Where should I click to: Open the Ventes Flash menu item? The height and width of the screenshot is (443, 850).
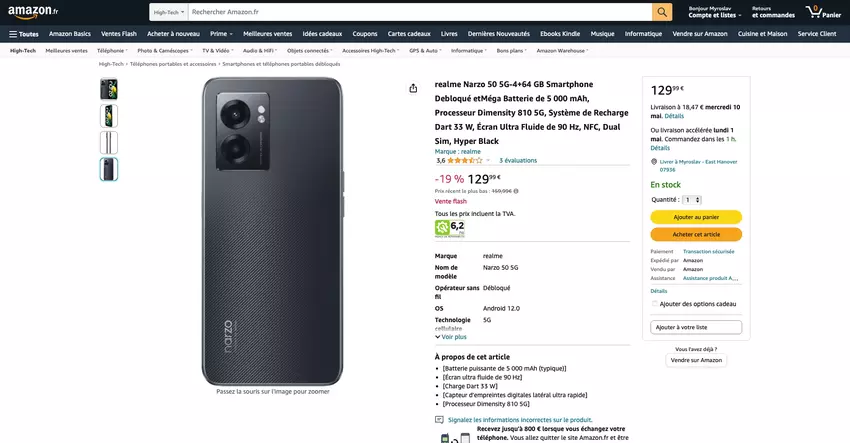(x=119, y=34)
